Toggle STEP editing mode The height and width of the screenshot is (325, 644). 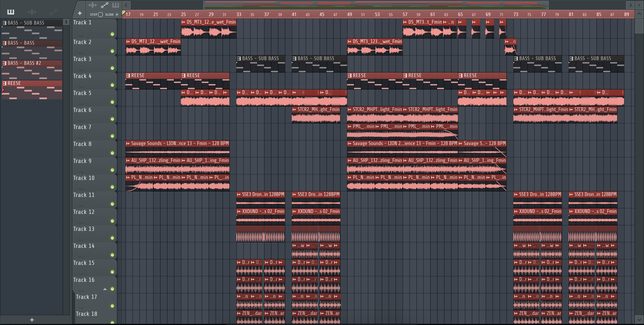100,15
